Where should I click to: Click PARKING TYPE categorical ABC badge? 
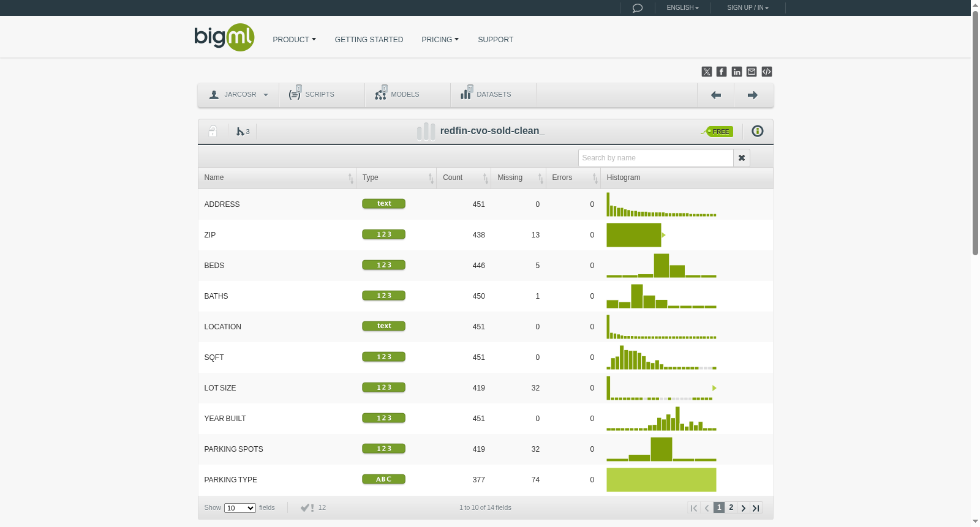[x=383, y=479]
